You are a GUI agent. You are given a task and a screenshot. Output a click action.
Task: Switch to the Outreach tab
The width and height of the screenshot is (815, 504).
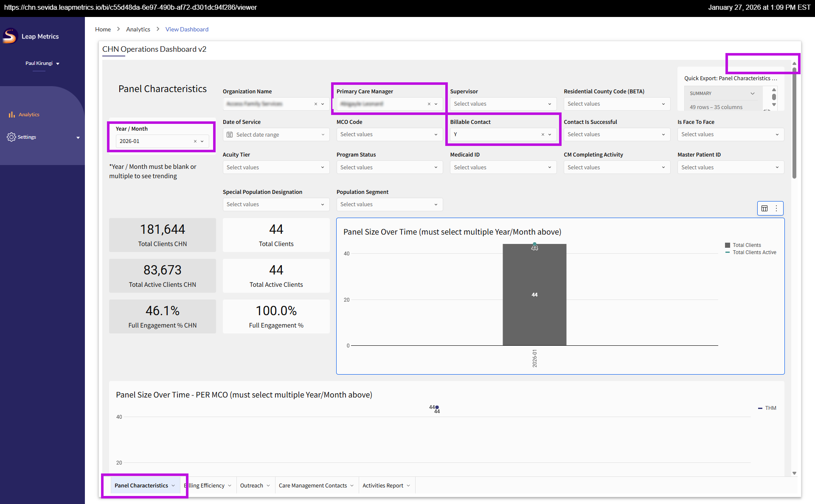[x=251, y=485]
